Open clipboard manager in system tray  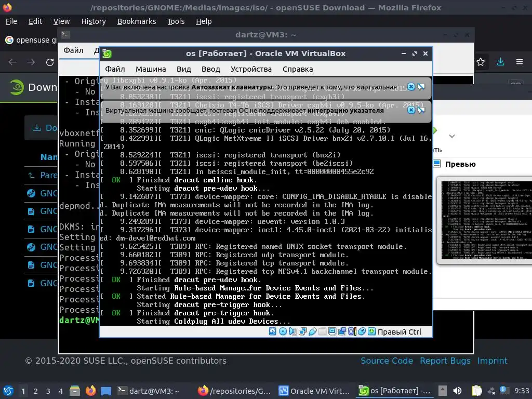[x=477, y=391]
